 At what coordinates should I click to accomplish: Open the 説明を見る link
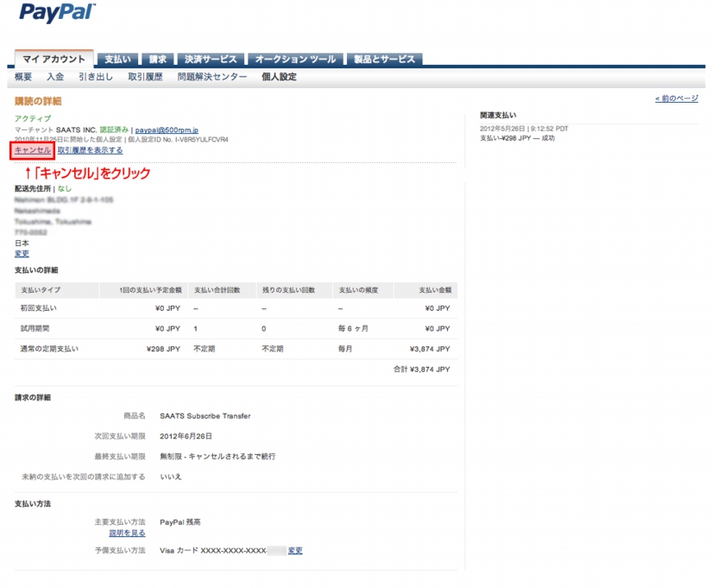[127, 534]
